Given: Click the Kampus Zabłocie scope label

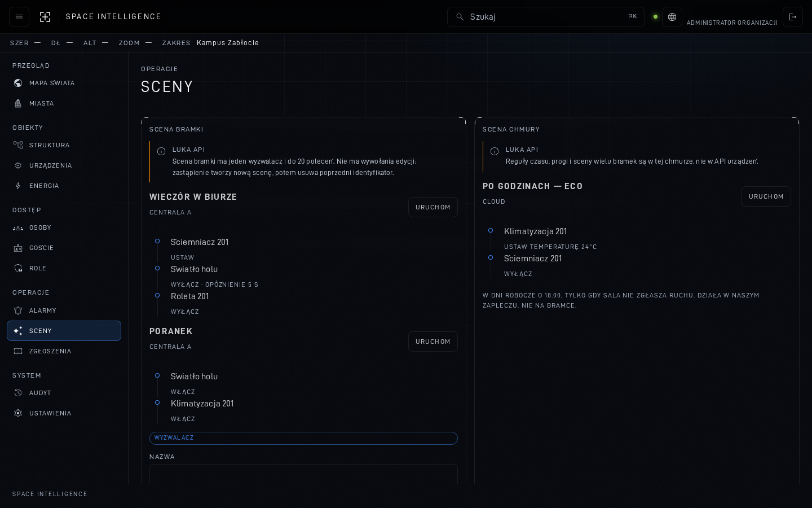Looking at the screenshot, I should tap(228, 43).
